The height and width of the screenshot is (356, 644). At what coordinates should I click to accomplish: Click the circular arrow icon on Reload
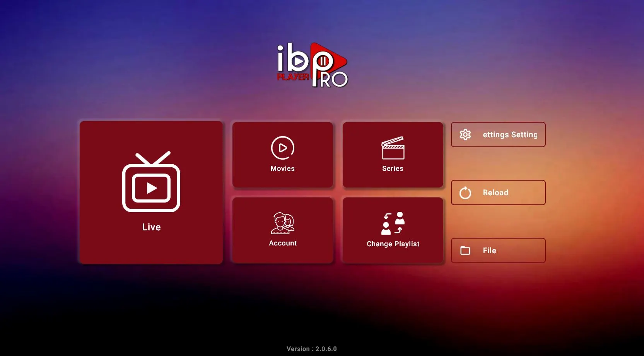click(x=465, y=192)
